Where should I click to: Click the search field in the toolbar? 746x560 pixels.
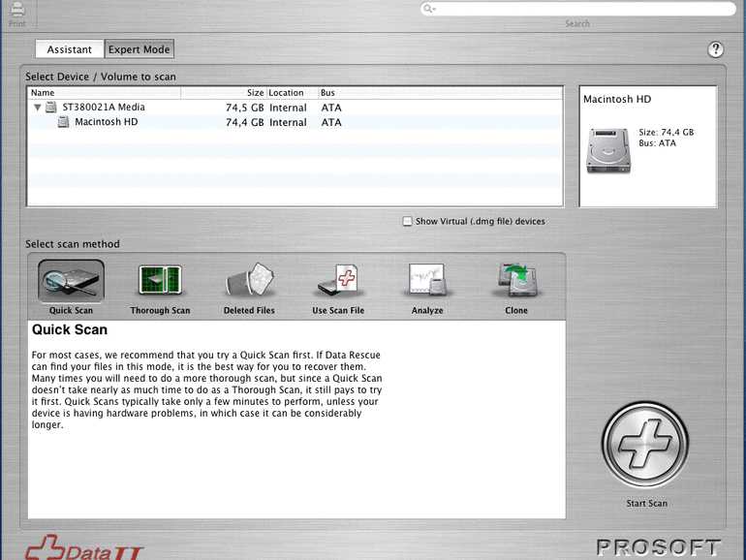577,9
